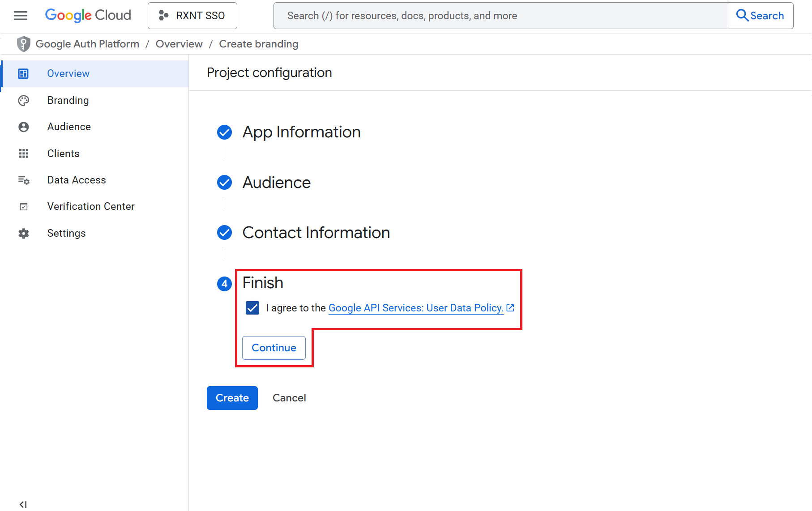Image resolution: width=812 pixels, height=511 pixels.
Task: Select Overview in the sidebar
Action: tap(68, 74)
